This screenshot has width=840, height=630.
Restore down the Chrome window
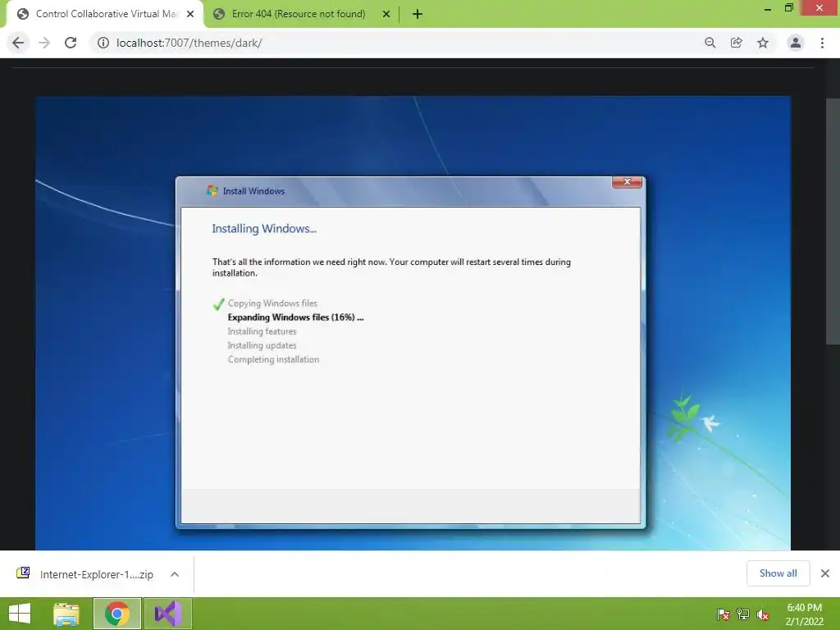(789, 8)
